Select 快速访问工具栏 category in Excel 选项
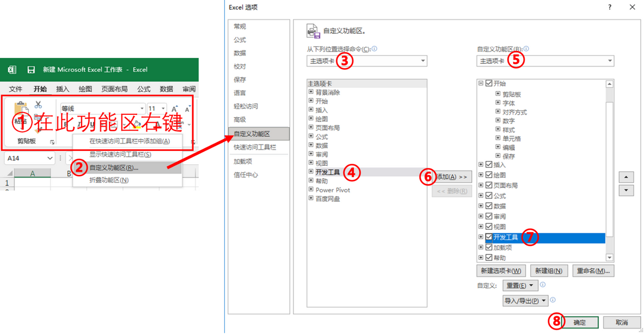This screenshot has width=644, height=336. pos(259,147)
